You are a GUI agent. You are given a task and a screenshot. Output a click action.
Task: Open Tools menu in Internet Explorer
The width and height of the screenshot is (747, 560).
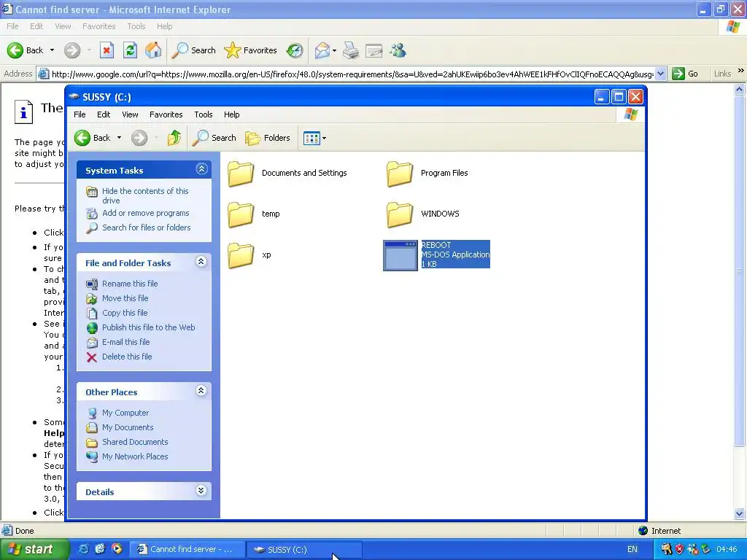pos(136,26)
